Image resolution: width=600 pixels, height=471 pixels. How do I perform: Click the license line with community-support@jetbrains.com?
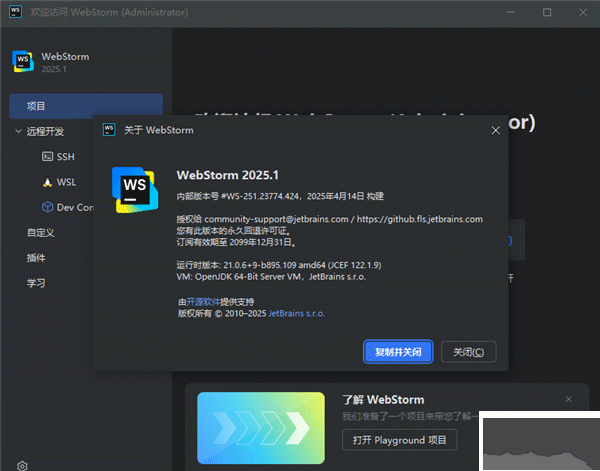coord(329,219)
